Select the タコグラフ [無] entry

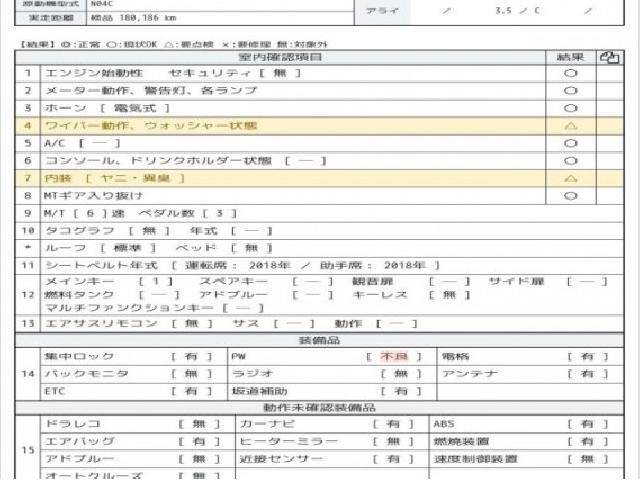tap(107, 231)
